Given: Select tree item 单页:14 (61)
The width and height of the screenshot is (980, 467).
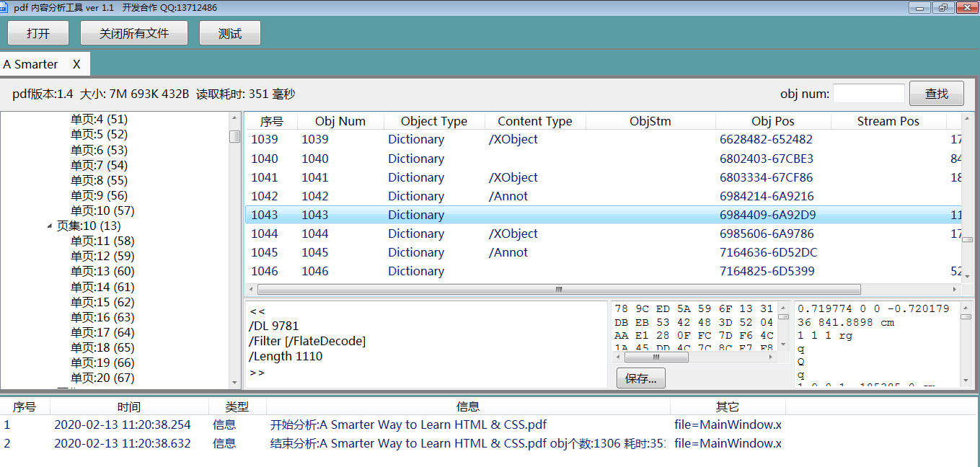Looking at the screenshot, I should 102,287.
